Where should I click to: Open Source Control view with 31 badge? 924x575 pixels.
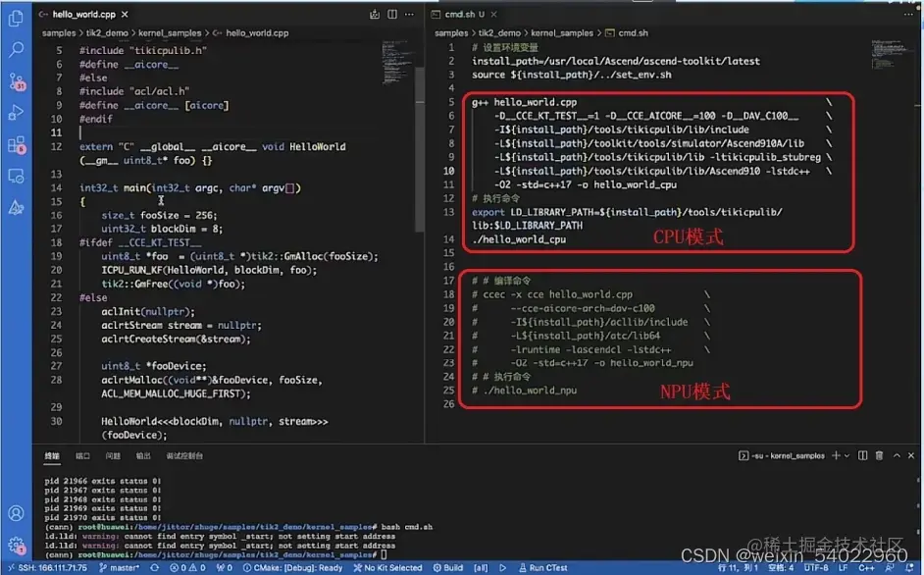click(16, 81)
